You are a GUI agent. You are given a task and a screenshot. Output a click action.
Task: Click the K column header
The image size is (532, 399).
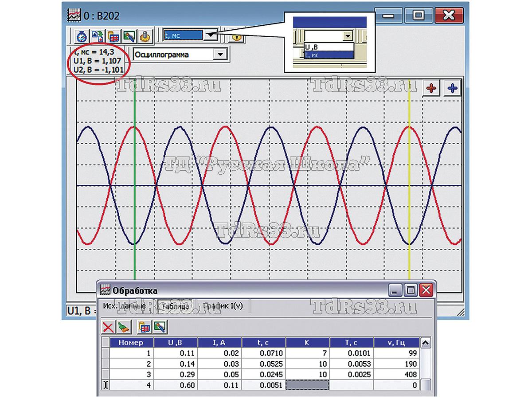pos(307,343)
